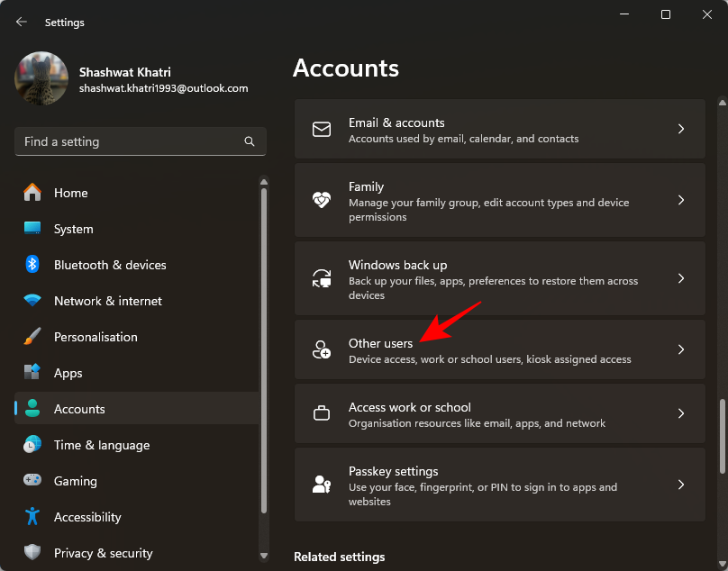The image size is (728, 571).
Task: Open the Home section in sidebar
Action: click(70, 193)
